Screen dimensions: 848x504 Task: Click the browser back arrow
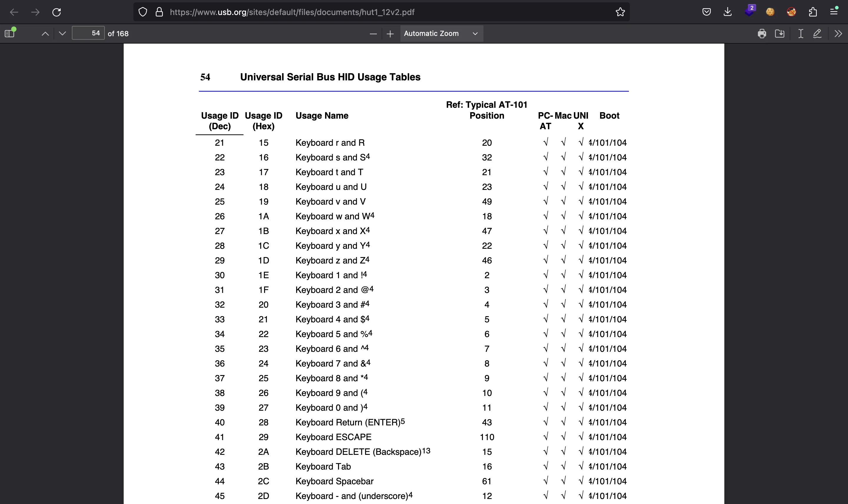[14, 12]
